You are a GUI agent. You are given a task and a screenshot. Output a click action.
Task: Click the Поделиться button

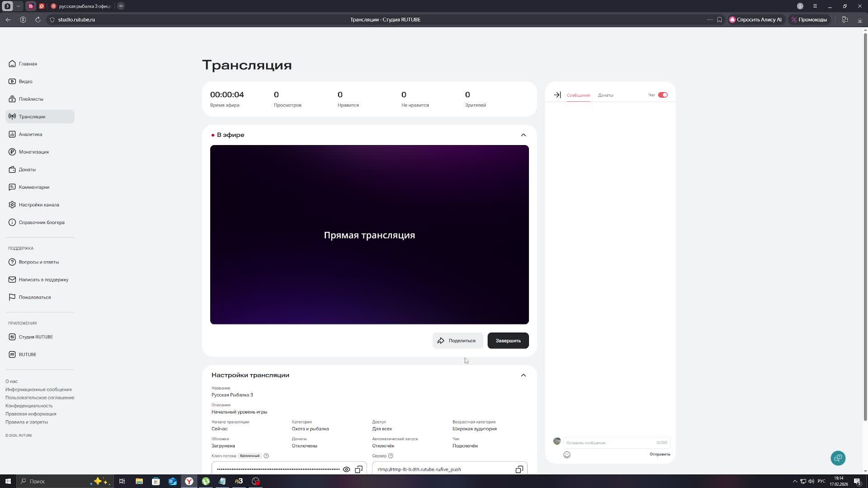tap(457, 341)
